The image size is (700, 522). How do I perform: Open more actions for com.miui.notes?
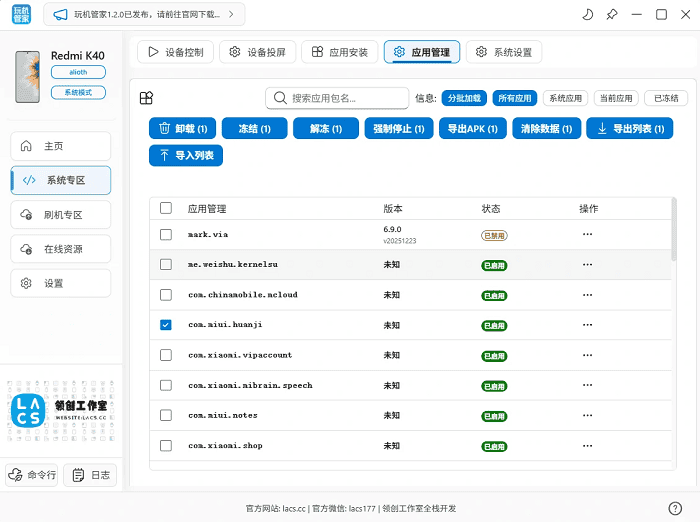588,415
